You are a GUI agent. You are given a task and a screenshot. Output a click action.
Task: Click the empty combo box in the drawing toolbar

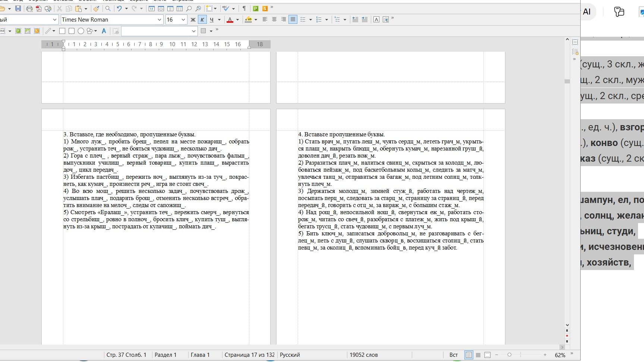[159, 31]
